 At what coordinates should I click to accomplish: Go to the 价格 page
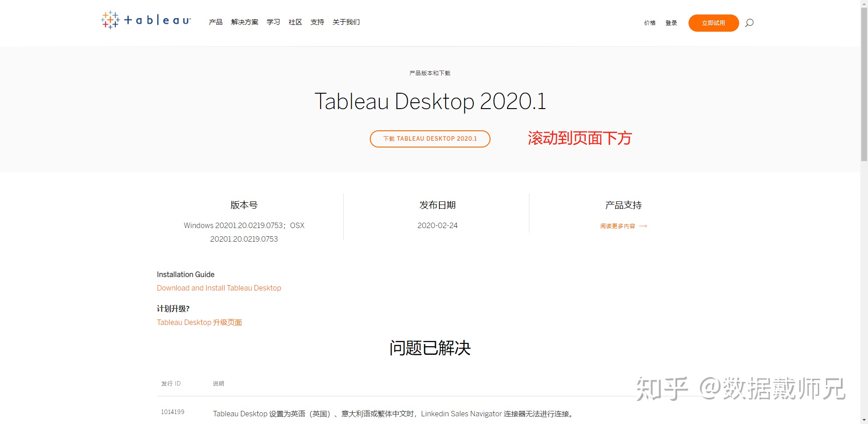tap(650, 23)
